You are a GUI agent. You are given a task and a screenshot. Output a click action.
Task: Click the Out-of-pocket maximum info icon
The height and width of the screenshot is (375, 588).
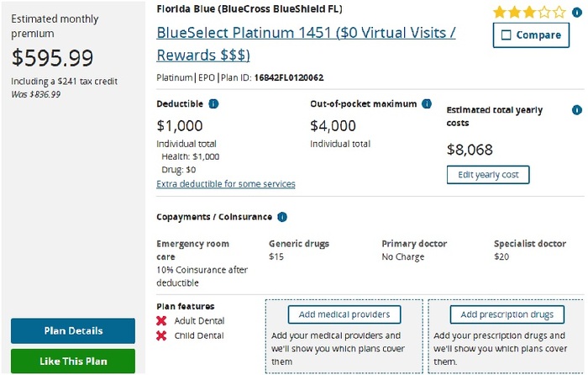click(427, 104)
